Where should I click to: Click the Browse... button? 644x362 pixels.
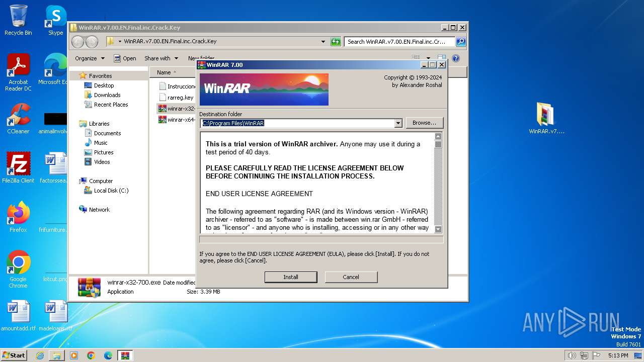pyautogui.click(x=424, y=123)
